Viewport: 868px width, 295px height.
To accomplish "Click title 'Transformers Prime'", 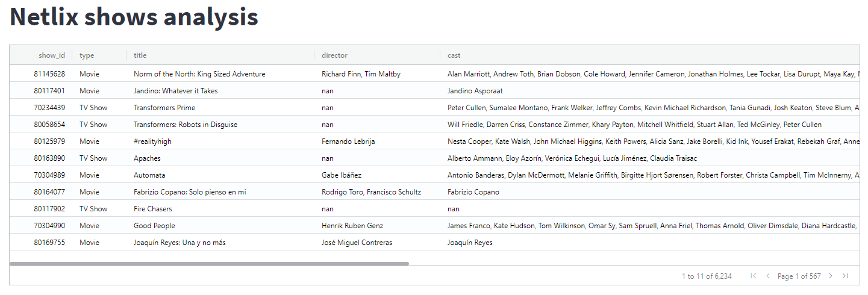I will pos(164,108).
